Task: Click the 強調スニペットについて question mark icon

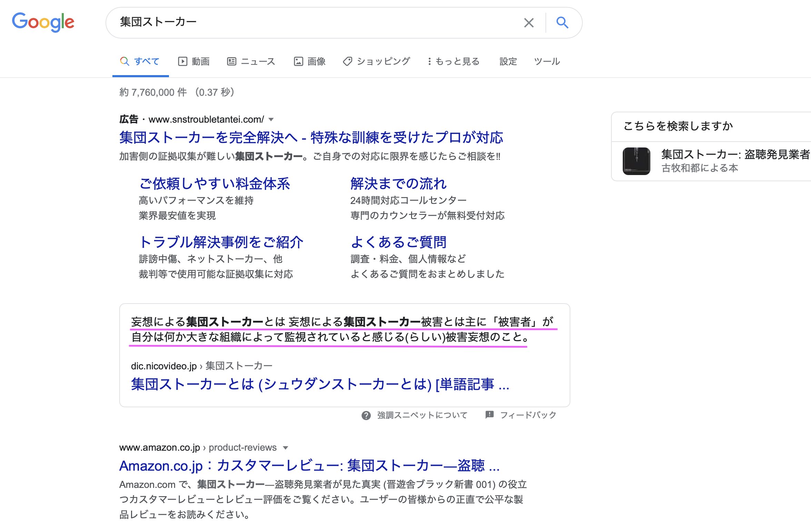Action: (x=366, y=415)
